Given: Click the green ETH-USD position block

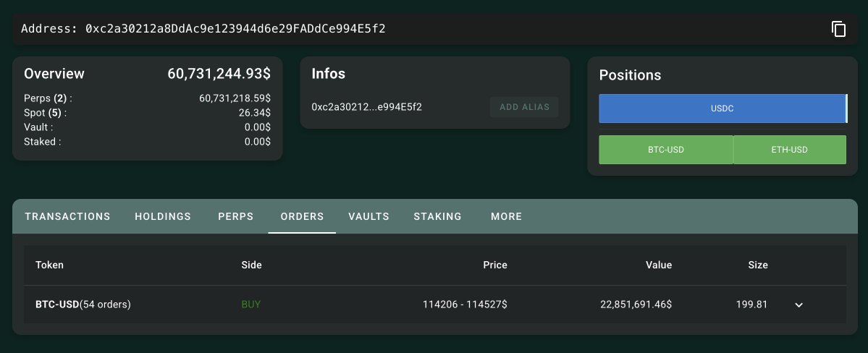Looking at the screenshot, I should [x=790, y=150].
